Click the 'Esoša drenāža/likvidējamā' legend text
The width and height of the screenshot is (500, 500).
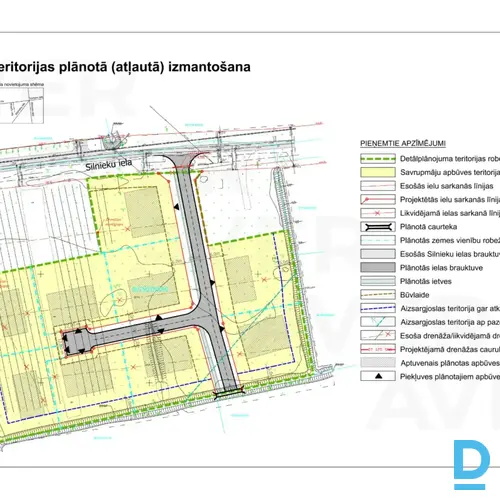[445, 336]
